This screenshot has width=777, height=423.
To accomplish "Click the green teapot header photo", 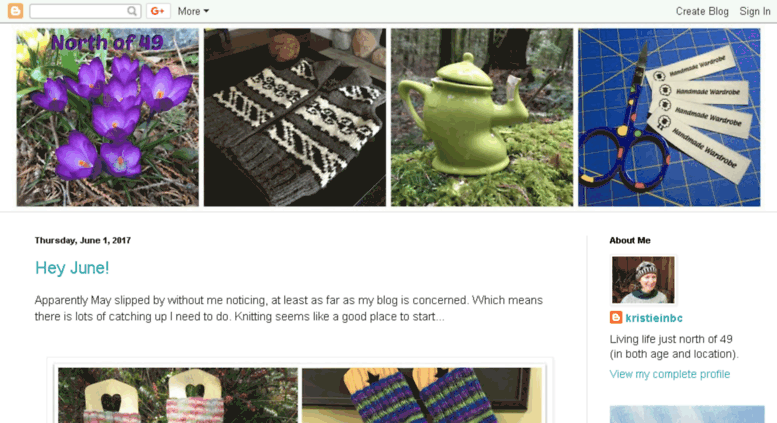I will point(482,117).
